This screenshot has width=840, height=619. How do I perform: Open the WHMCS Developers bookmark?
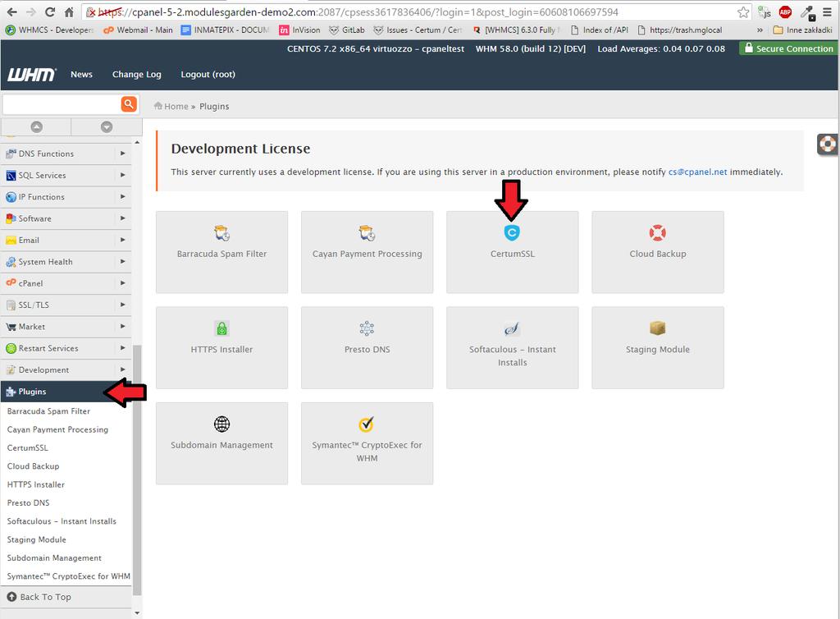tap(49, 30)
